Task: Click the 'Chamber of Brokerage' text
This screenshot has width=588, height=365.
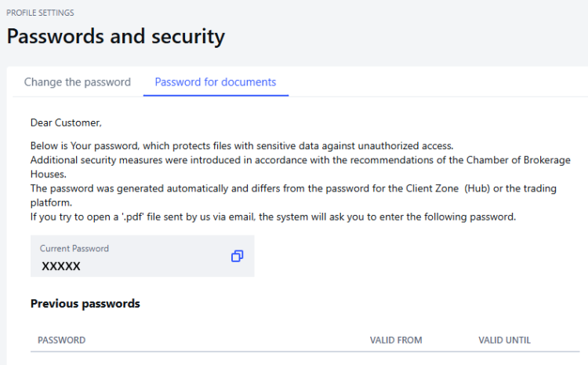Action: click(x=488, y=161)
